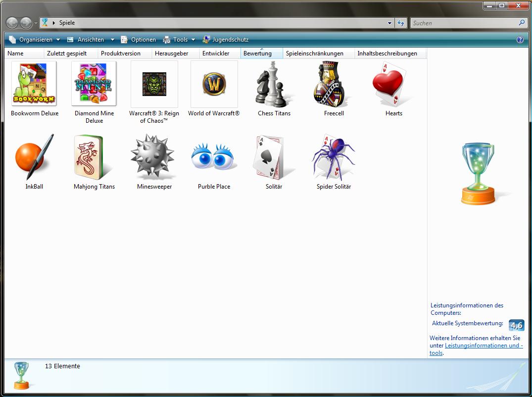Viewport: 532px width, 397px height.
Task: Select the Diamond Mine Deluxe icon
Action: [94, 84]
